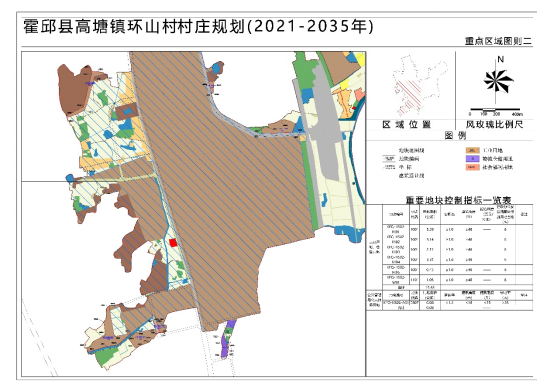Click the small red parcel on the map
The height and width of the screenshot is (392, 554).
(173, 242)
